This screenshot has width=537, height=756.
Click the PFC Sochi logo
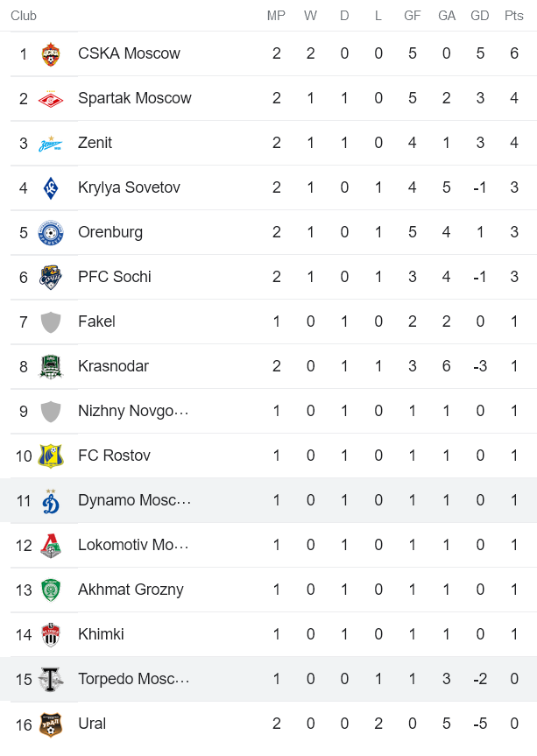click(51, 278)
